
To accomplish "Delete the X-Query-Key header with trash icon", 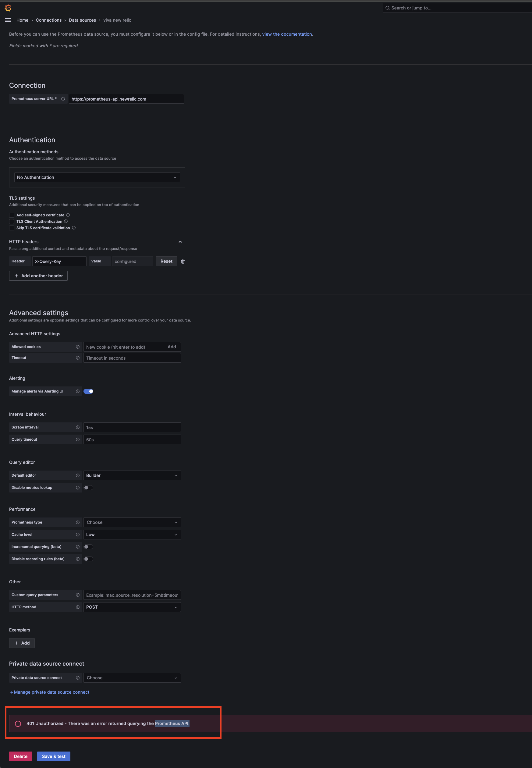I will [183, 262].
